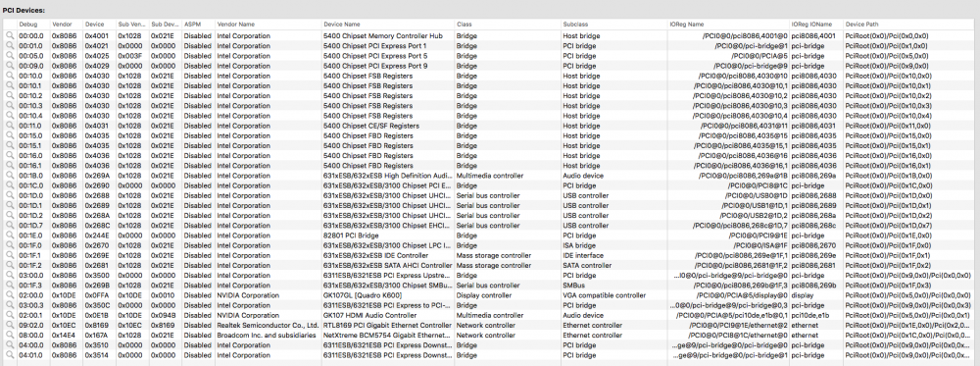Click the magnifier icon for Quadro K600 row 02:00.0
980x366 pixels.
10,296
